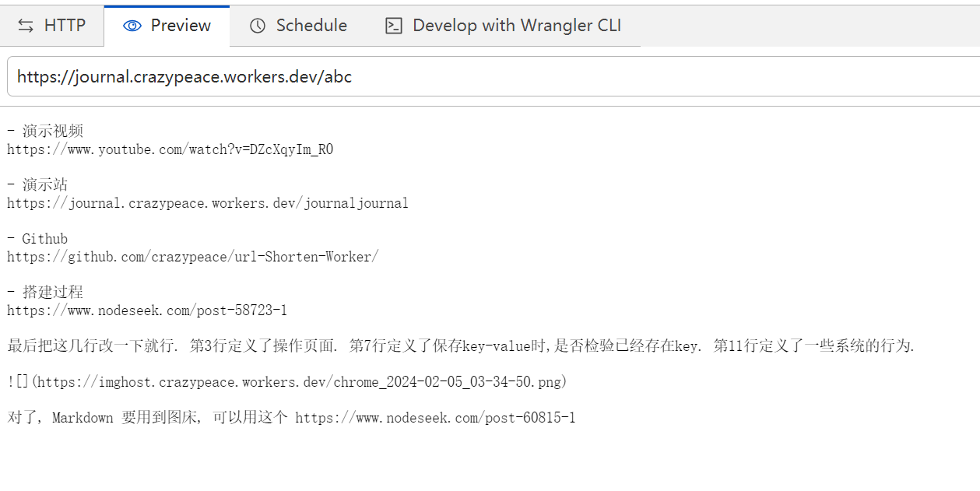Click the eye icon on the Preview tab
Screen dimensions: 980x491
(x=132, y=26)
